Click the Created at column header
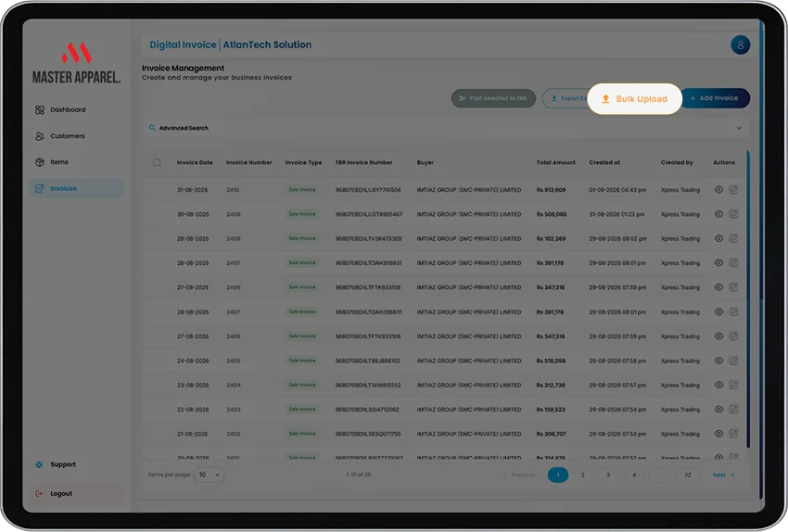Viewport: 788px width, 532px height. (604, 163)
